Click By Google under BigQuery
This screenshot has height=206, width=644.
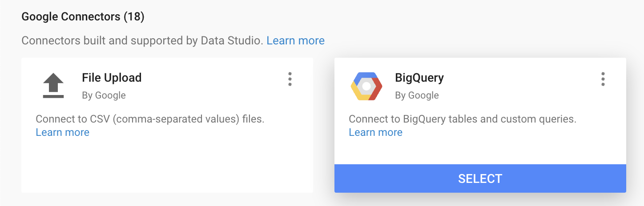[x=417, y=95]
